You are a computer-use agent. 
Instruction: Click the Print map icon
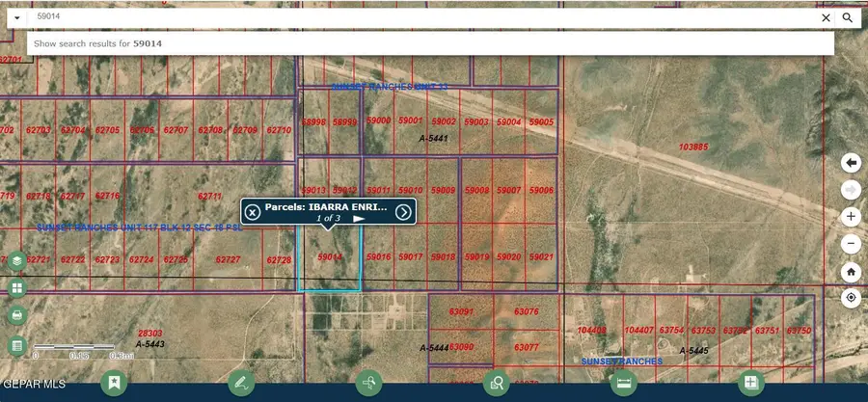16,316
